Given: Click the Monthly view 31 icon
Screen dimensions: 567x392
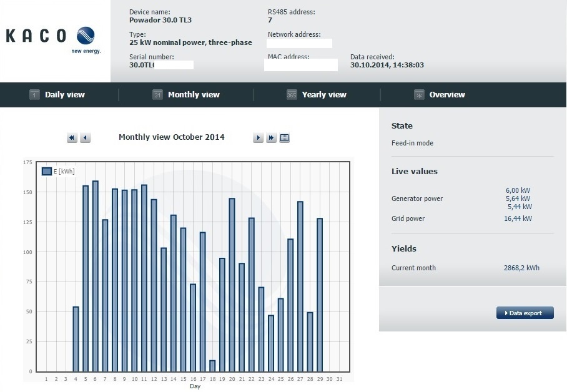Looking at the screenshot, I should [157, 95].
